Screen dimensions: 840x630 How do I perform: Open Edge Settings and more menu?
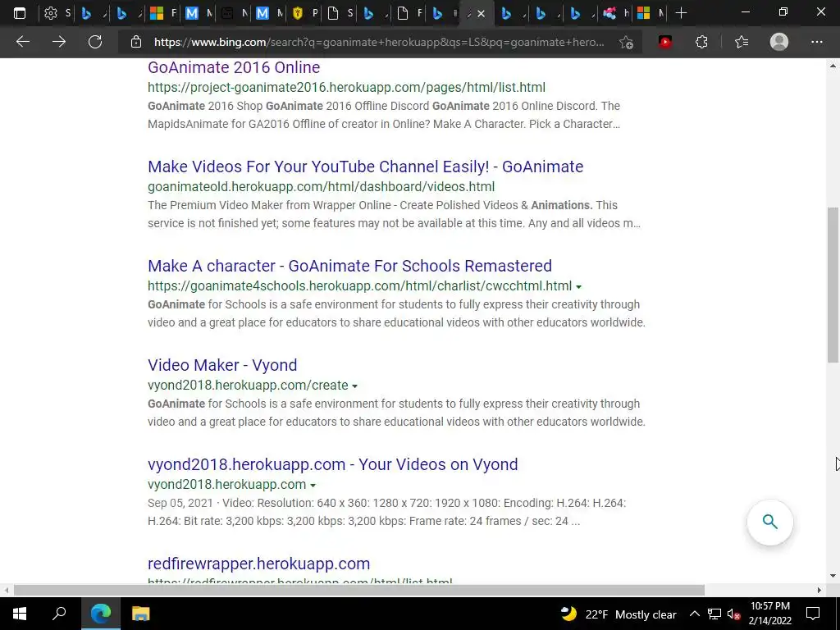point(816,42)
